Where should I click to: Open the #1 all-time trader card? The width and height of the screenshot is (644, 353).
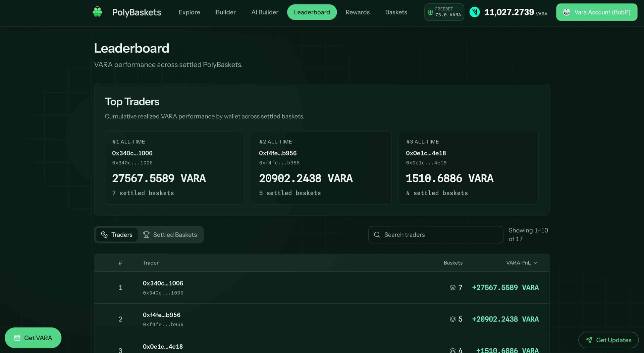pyautogui.click(x=175, y=168)
